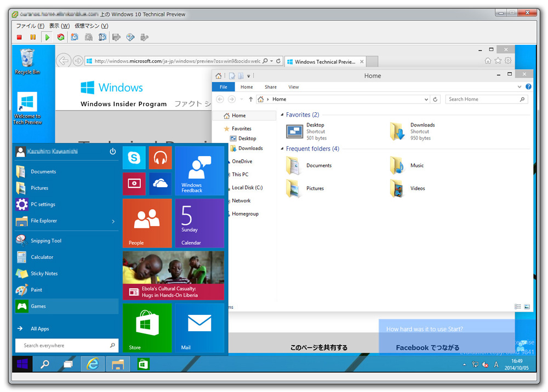
Task: Open the Skype tile
Action: pyautogui.click(x=134, y=158)
